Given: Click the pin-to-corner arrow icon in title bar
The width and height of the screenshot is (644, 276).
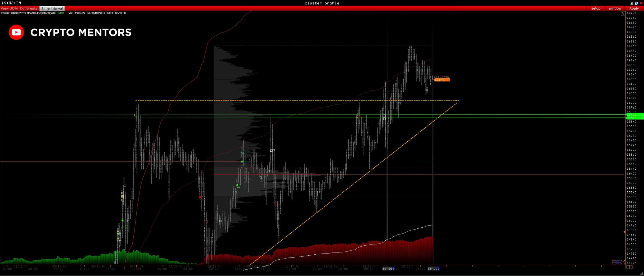Looking at the screenshot, I should (632, 3).
